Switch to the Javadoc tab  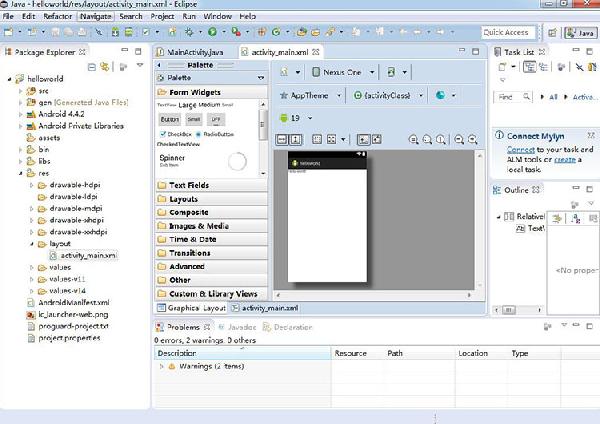click(x=237, y=327)
